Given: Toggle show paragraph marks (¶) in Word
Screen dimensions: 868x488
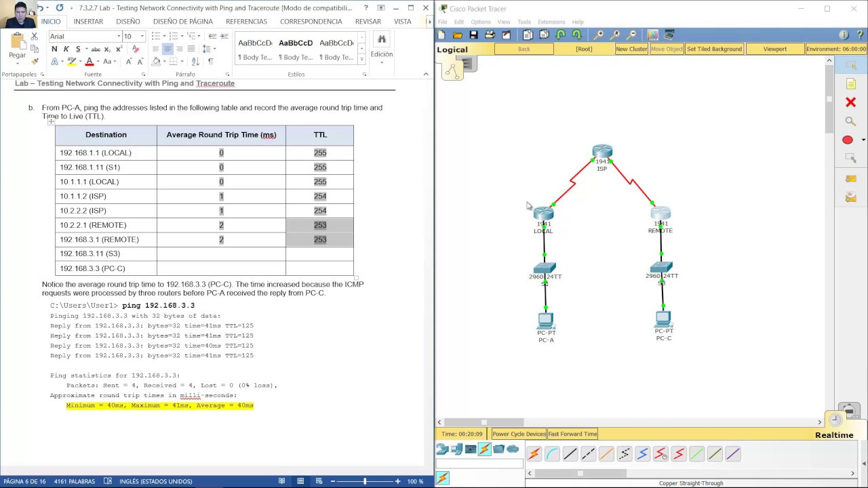Looking at the screenshot, I should coord(210,62).
